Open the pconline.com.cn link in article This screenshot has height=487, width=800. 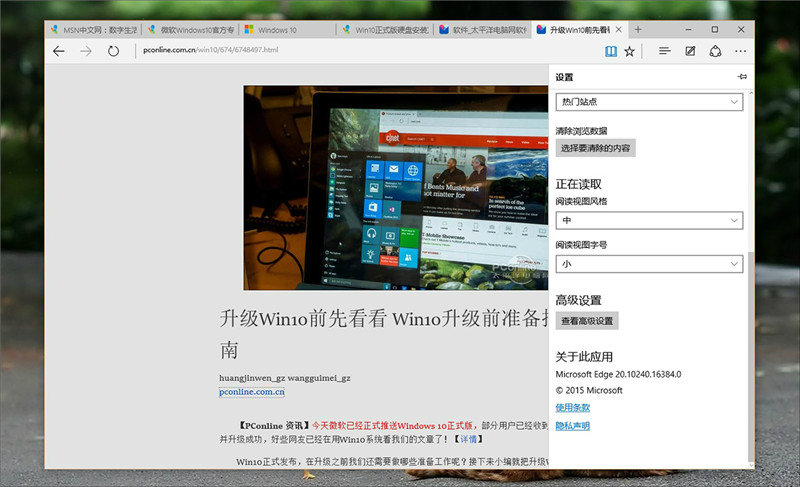[x=252, y=392]
